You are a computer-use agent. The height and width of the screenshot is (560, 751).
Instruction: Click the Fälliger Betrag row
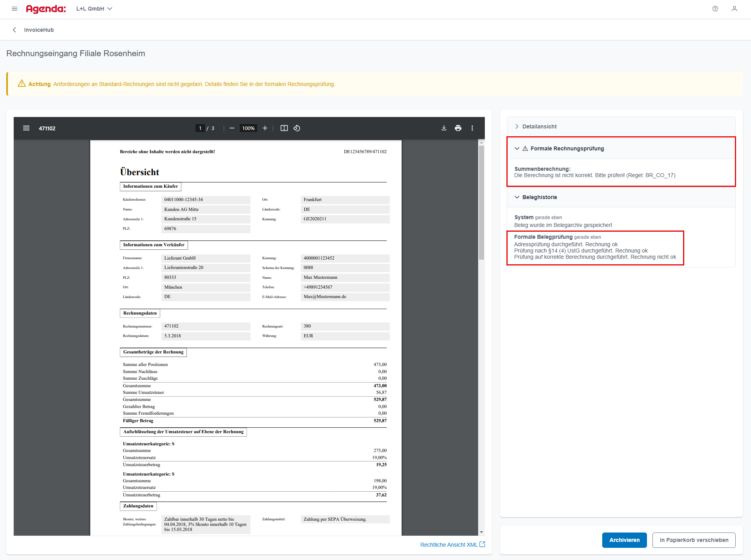coord(255,421)
